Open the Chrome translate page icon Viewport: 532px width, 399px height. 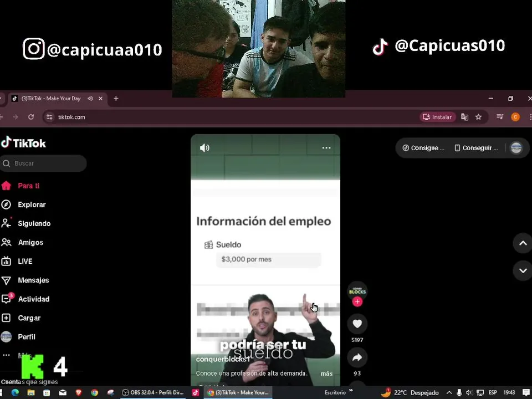coord(464,117)
